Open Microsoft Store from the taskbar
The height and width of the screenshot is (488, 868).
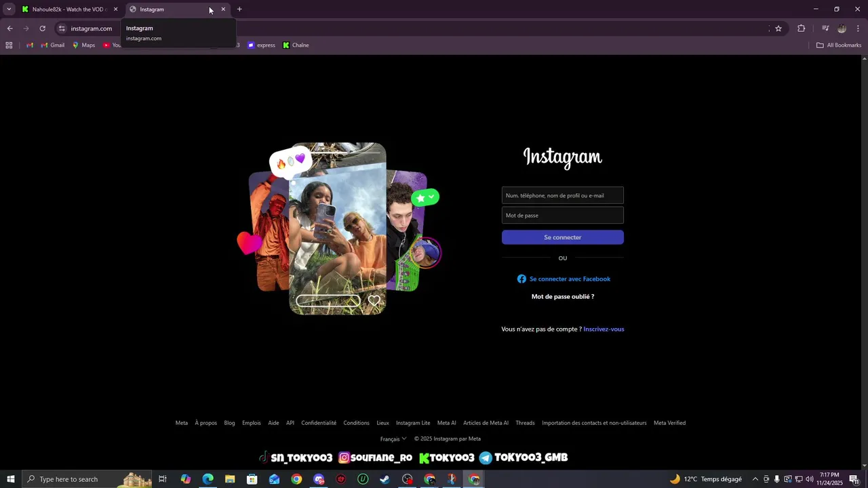(x=252, y=479)
